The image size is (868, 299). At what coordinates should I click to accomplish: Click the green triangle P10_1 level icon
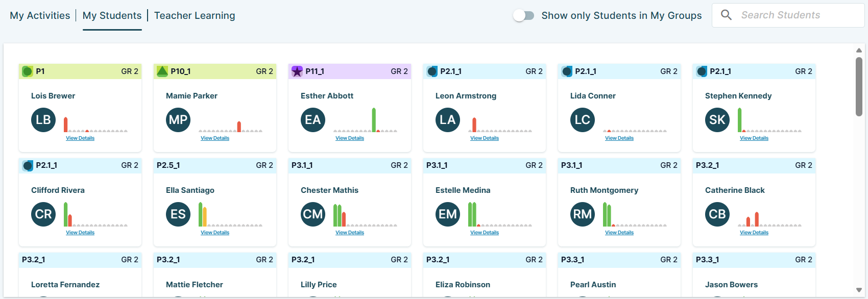(162, 71)
